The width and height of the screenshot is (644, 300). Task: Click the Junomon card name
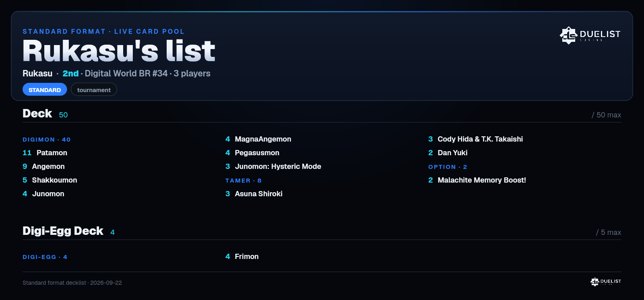click(48, 194)
